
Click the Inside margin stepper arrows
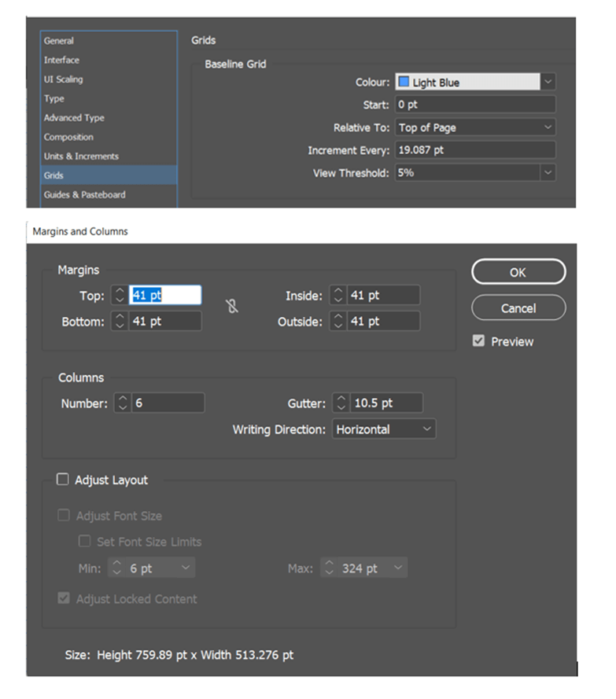coord(338,295)
